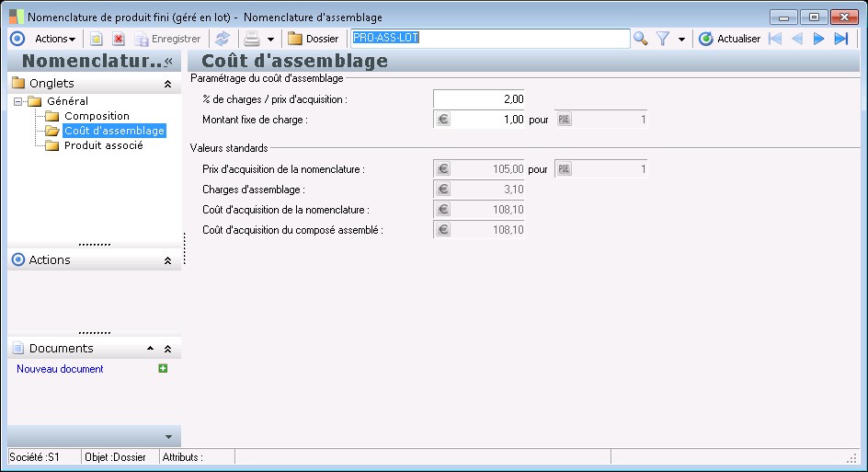Viewport: 868px width, 472px height.
Task: Click the PRO-ASS-LOT search field
Action: click(x=490, y=39)
